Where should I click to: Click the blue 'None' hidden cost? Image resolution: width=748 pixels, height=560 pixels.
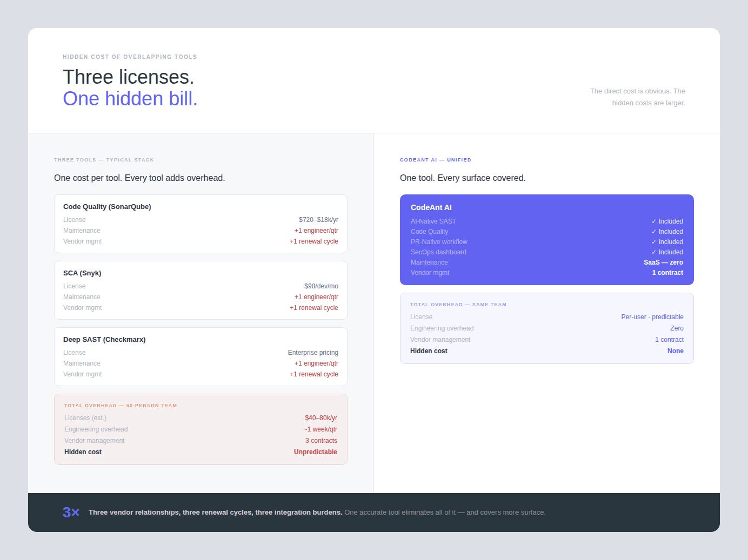pos(676,351)
